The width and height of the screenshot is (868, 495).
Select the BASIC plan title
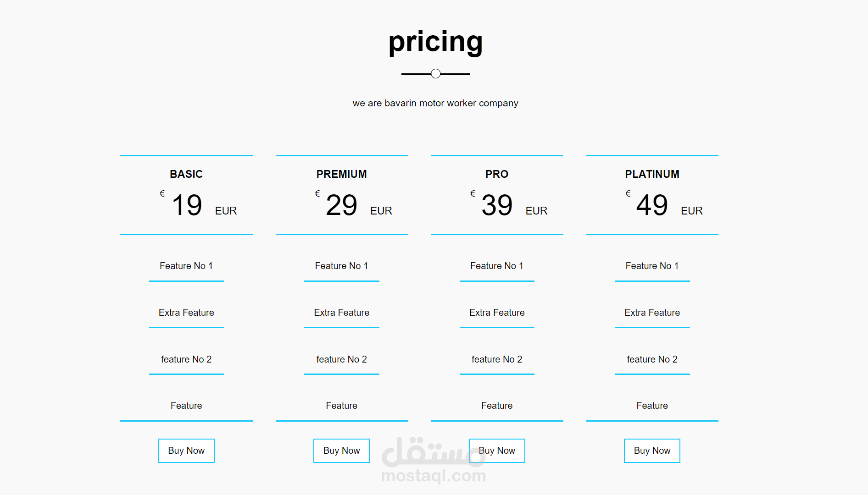click(x=186, y=174)
